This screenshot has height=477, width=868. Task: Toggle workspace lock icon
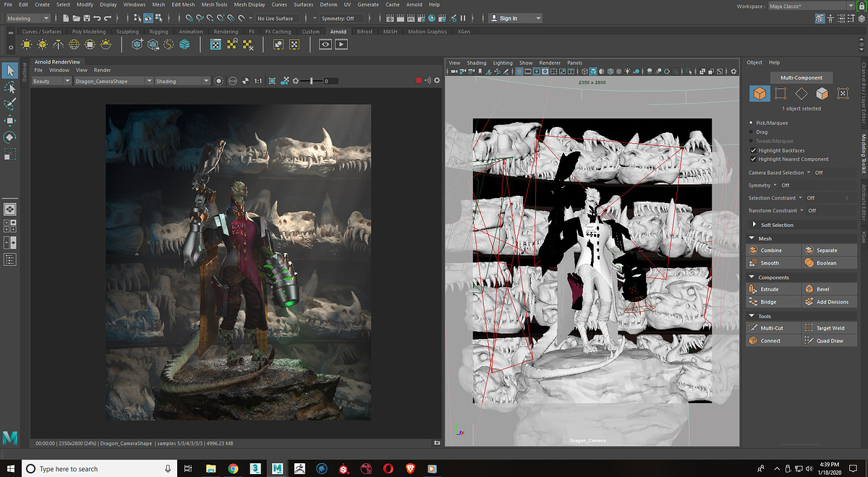pyautogui.click(x=860, y=7)
